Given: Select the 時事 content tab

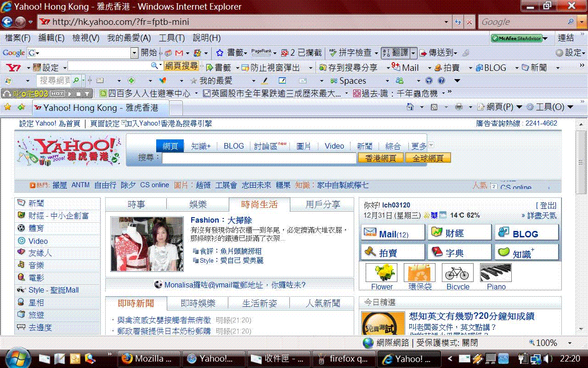Looking at the screenshot, I should point(136,205).
